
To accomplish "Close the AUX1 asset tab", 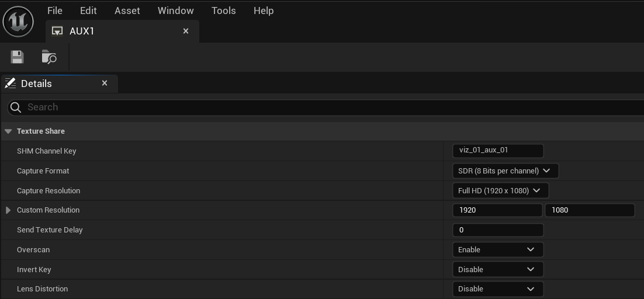I will (186, 31).
